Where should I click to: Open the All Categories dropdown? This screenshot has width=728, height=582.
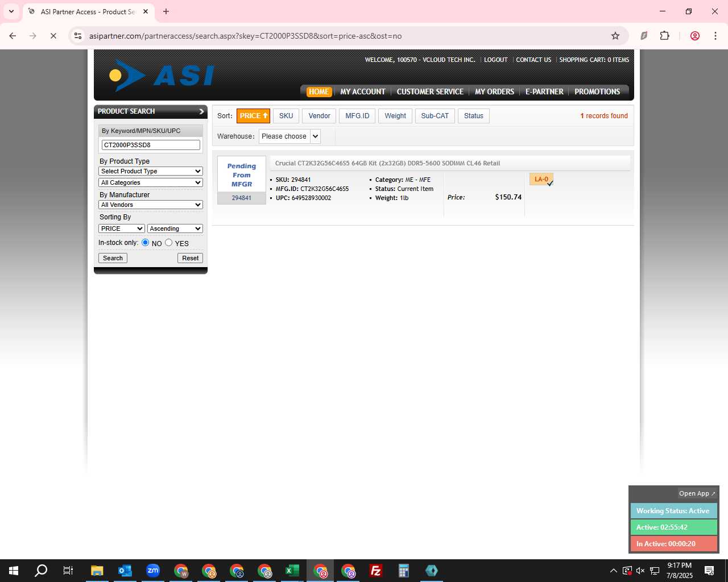[x=151, y=182]
